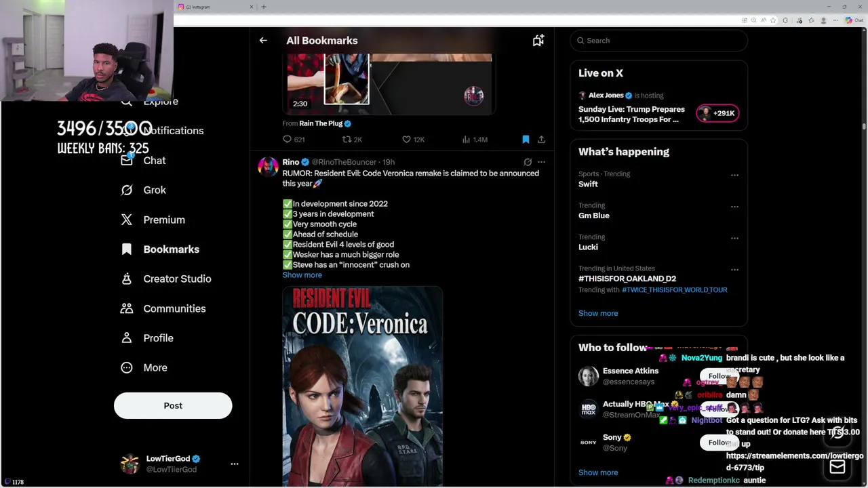This screenshot has height=488, width=868.
Task: Share the Rain The Plug post
Action: click(x=541, y=140)
